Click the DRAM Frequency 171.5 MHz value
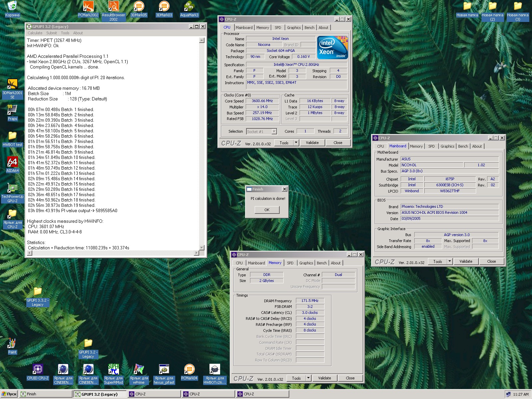The height and width of the screenshot is (399, 532). [310, 301]
